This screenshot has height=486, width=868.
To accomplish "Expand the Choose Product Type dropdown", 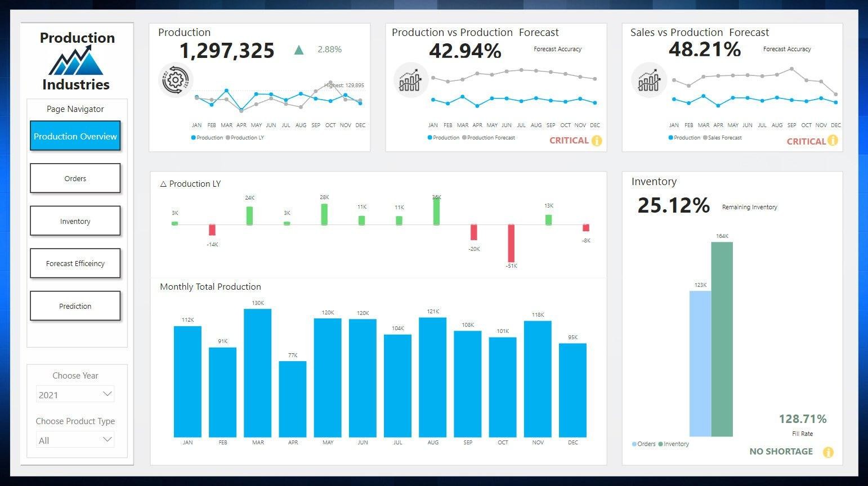I will (x=75, y=440).
